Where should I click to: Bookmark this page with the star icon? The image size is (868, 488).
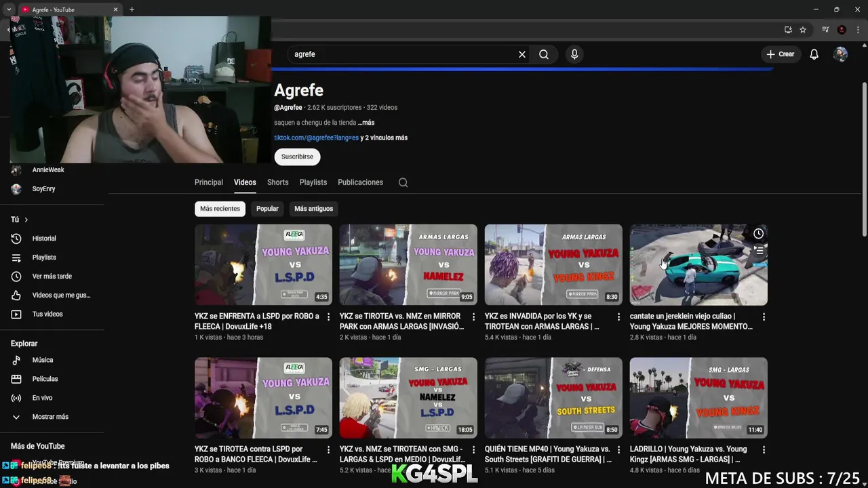coord(803,30)
